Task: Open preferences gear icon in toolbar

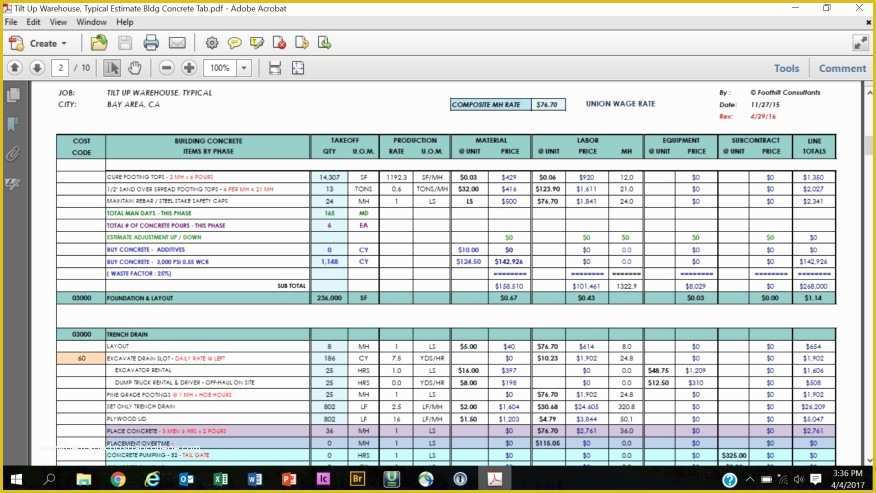Action: 212,43
